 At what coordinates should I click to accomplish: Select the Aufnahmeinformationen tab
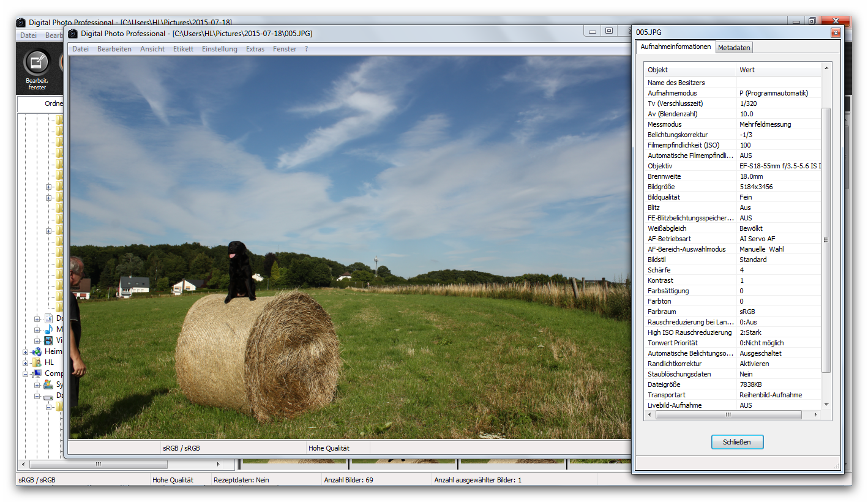(x=676, y=47)
